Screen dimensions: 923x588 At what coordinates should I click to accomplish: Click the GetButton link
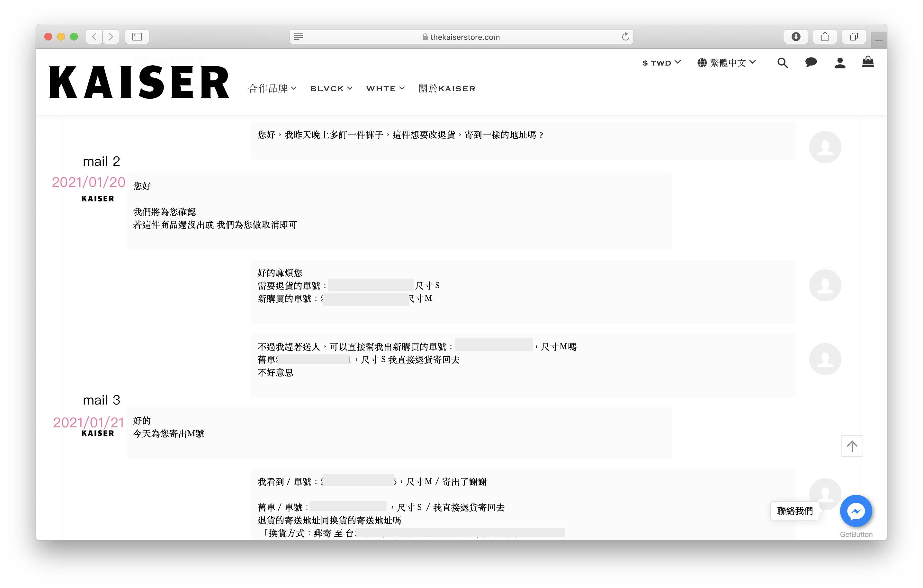pos(856,534)
